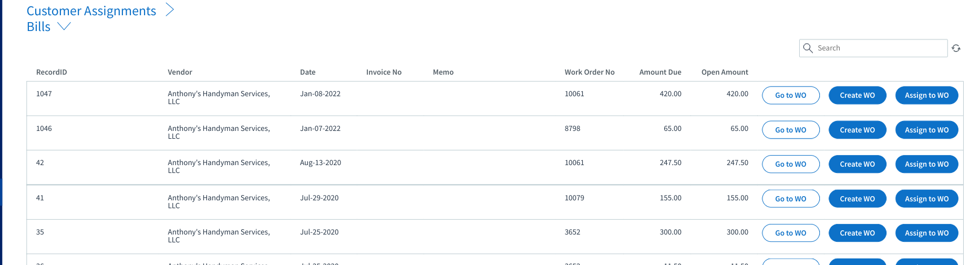The image size is (980, 265).
Task: Open the Customer Assignments heading
Action: 91,11
